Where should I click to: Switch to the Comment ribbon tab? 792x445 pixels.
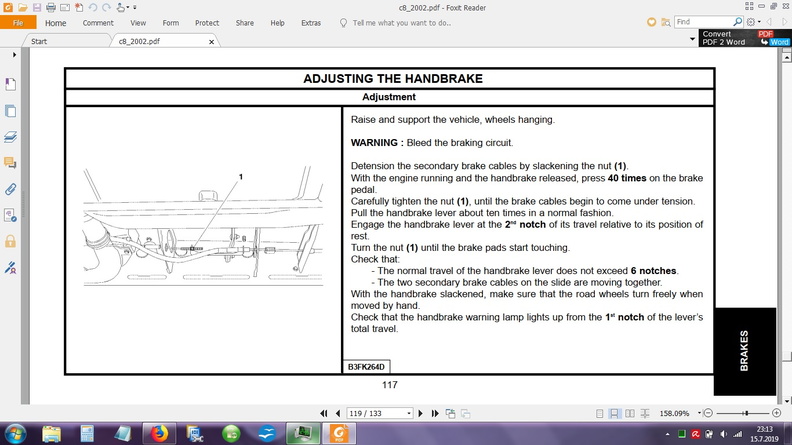coord(98,23)
